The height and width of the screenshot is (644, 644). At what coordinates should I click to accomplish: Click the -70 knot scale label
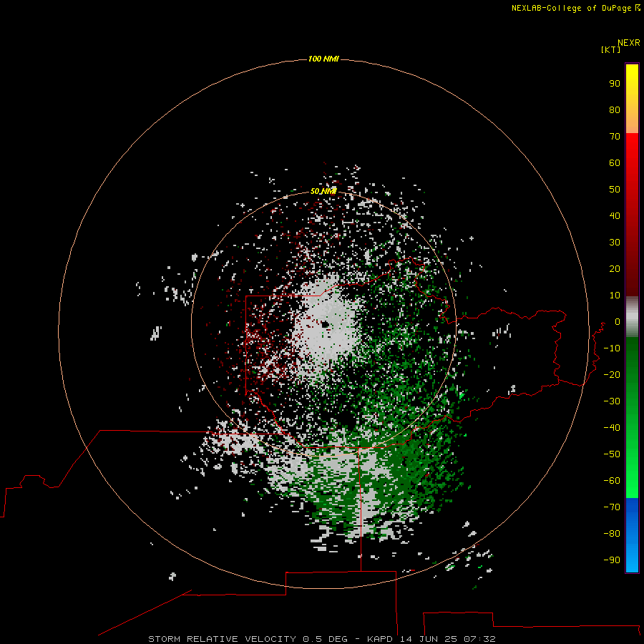612,507
